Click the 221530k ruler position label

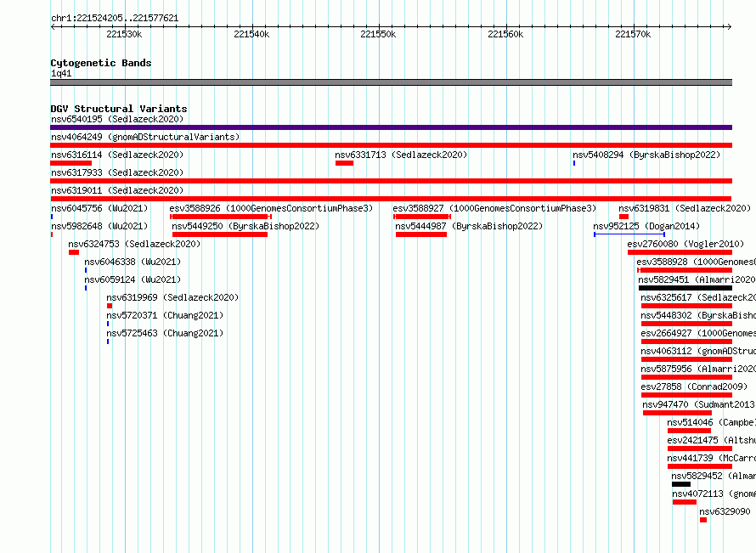[x=124, y=34]
